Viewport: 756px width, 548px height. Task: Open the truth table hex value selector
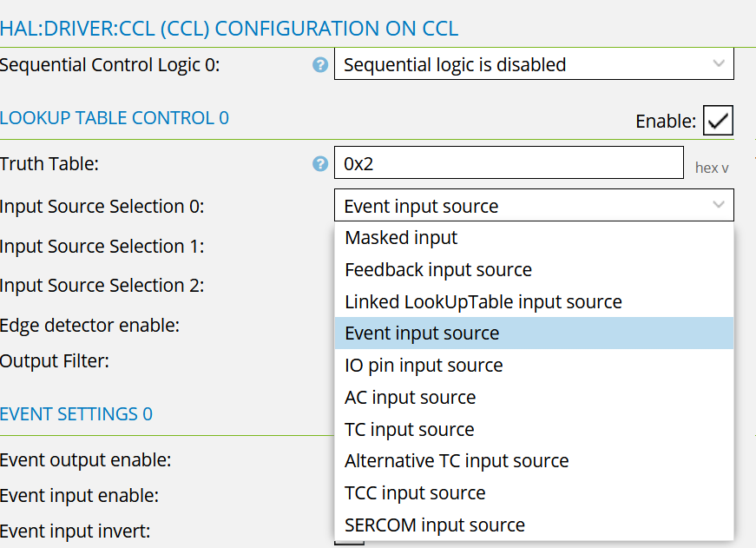click(x=712, y=168)
